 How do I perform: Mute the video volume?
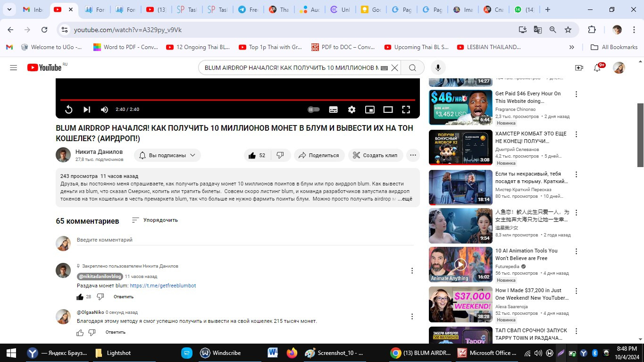point(104,109)
